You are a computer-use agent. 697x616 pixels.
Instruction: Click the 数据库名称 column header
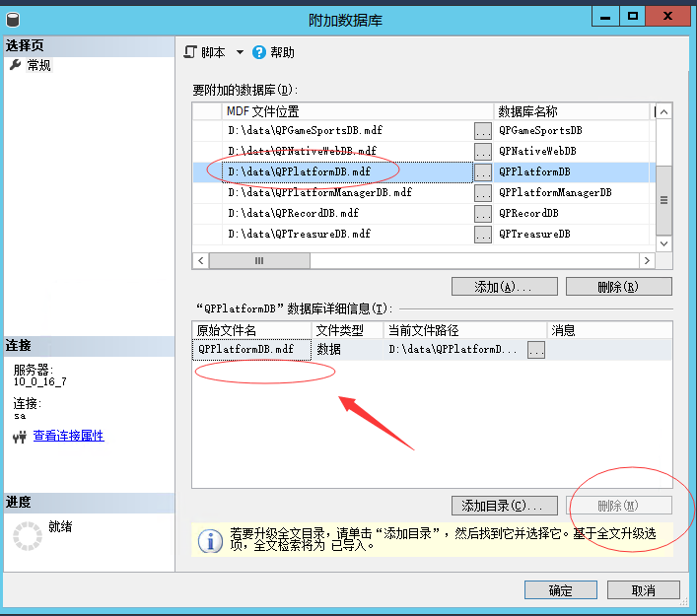pyautogui.click(x=572, y=111)
